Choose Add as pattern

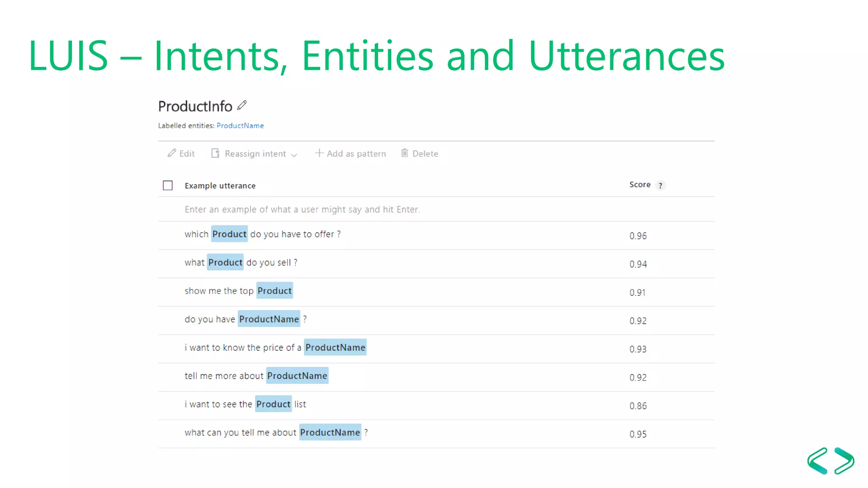click(x=351, y=154)
